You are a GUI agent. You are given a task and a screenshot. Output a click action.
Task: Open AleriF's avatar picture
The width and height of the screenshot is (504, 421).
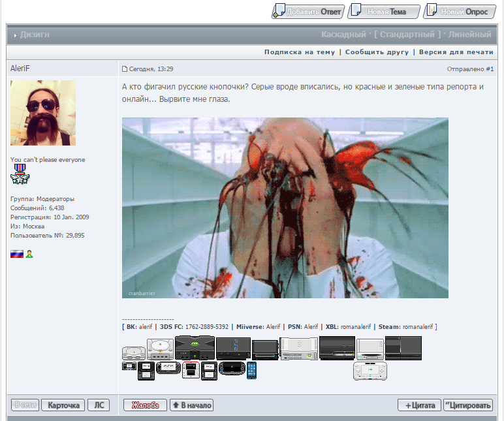tap(43, 113)
